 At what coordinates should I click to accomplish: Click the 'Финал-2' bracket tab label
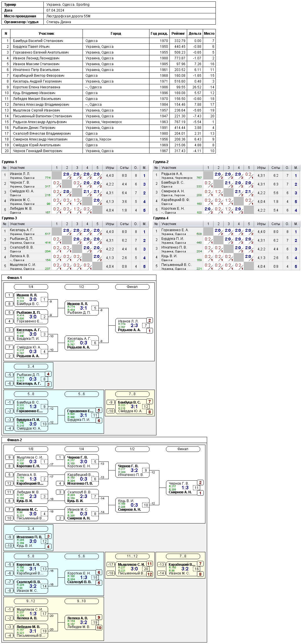click(x=14, y=440)
